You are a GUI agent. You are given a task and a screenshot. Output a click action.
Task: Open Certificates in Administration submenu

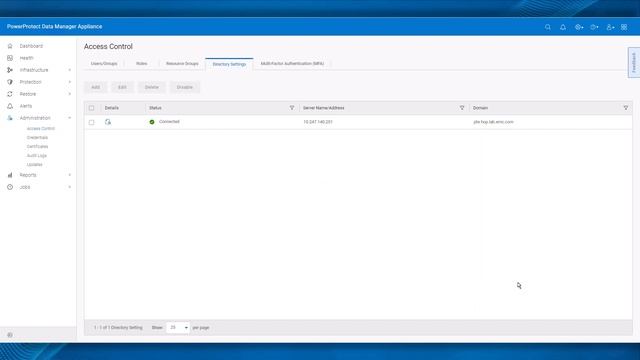(37, 147)
